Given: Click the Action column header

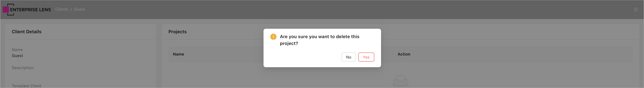Looking at the screenshot, I should [x=404, y=54].
